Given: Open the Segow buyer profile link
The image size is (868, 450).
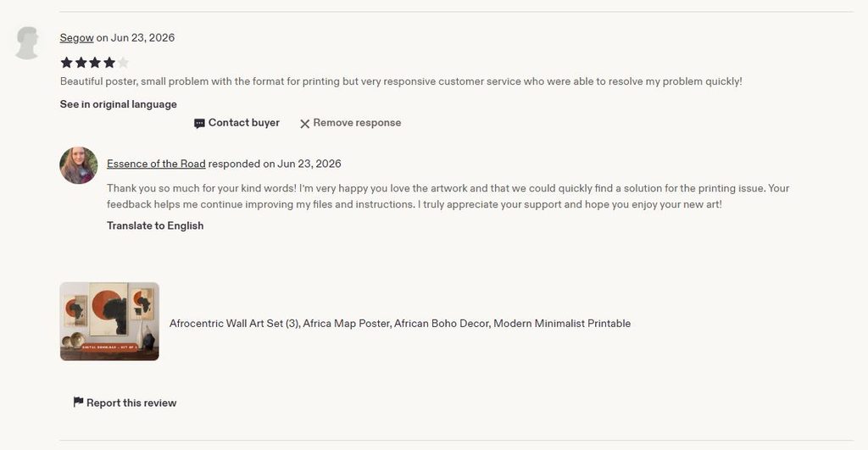Looking at the screenshot, I should 76,37.
